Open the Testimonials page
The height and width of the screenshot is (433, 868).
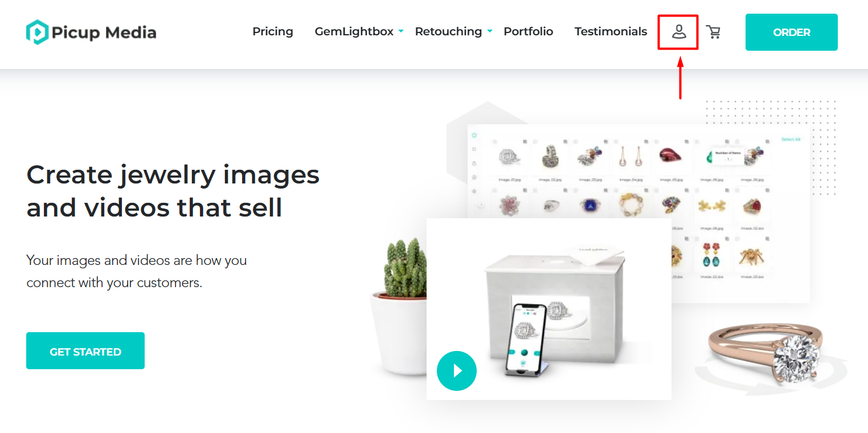(611, 31)
